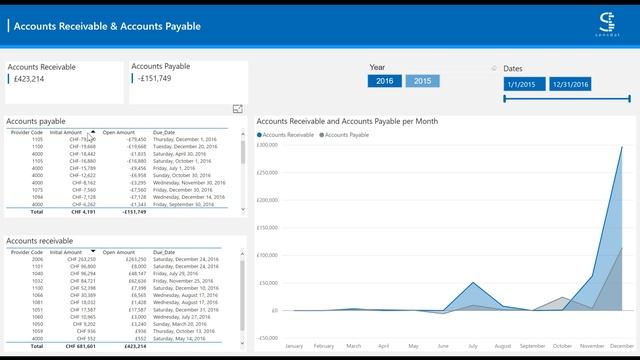Image resolution: width=640 pixels, height=360 pixels.
Task: Select row dated Saturday, April 30, 2016
Action: [117, 154]
